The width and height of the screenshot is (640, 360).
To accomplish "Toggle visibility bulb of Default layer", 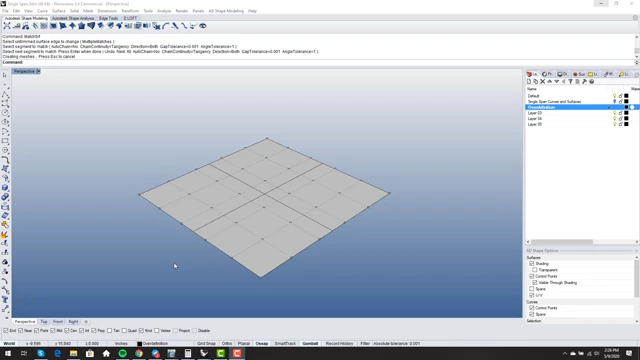I will coord(614,96).
